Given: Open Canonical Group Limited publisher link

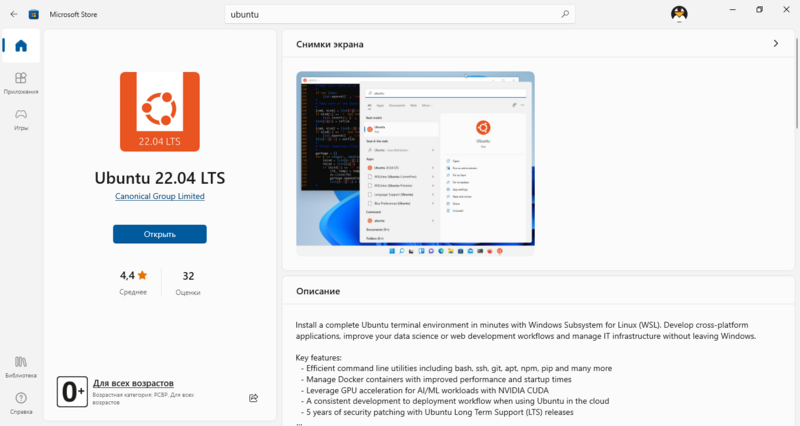Looking at the screenshot, I should click(x=160, y=196).
